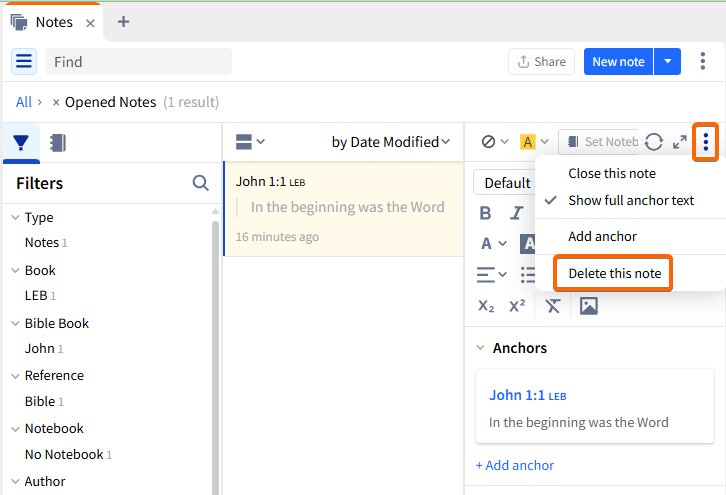Select Close this note menu item
The image size is (726, 495).
click(612, 173)
